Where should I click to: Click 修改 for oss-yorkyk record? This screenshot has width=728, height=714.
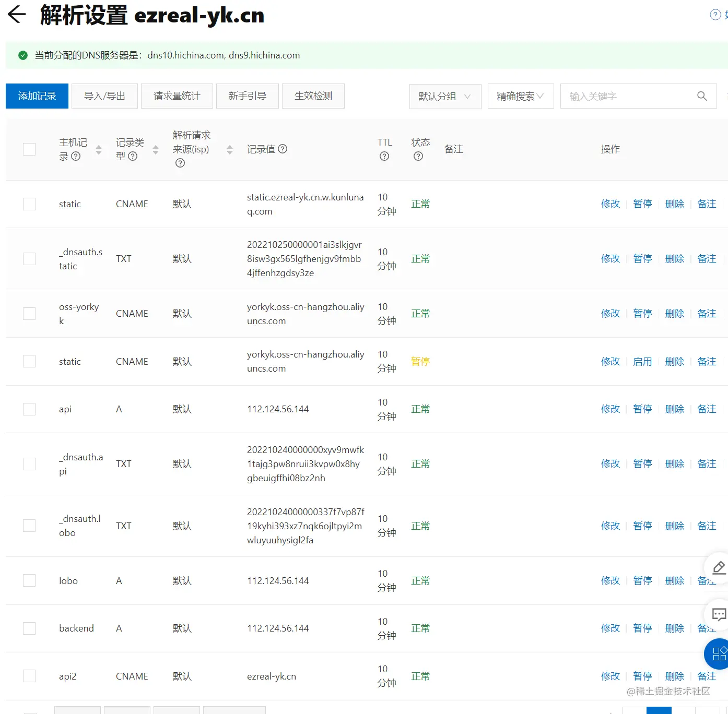point(610,314)
